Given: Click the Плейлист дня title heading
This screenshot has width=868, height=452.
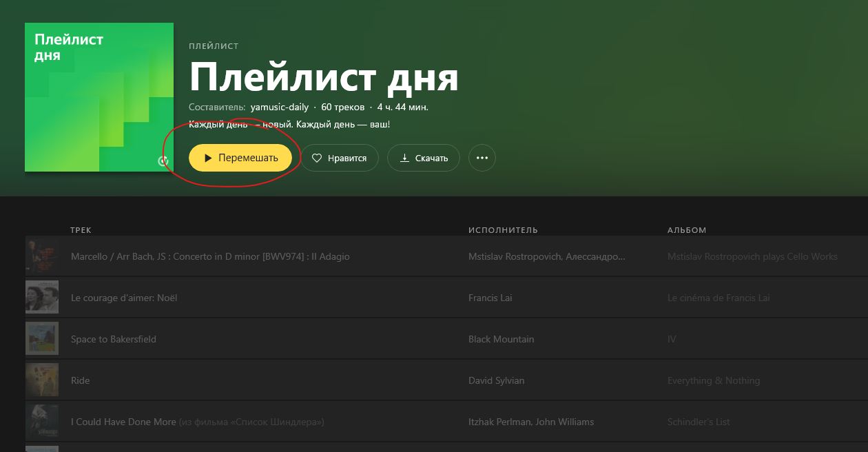Looking at the screenshot, I should 324,77.
